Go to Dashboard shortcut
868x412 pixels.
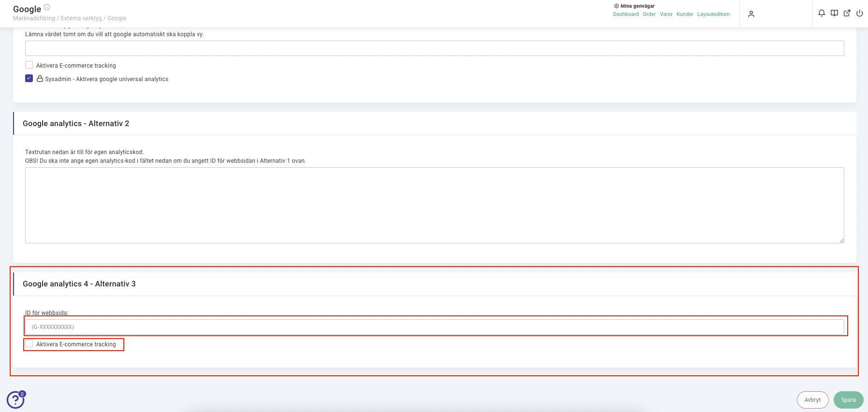(x=626, y=14)
